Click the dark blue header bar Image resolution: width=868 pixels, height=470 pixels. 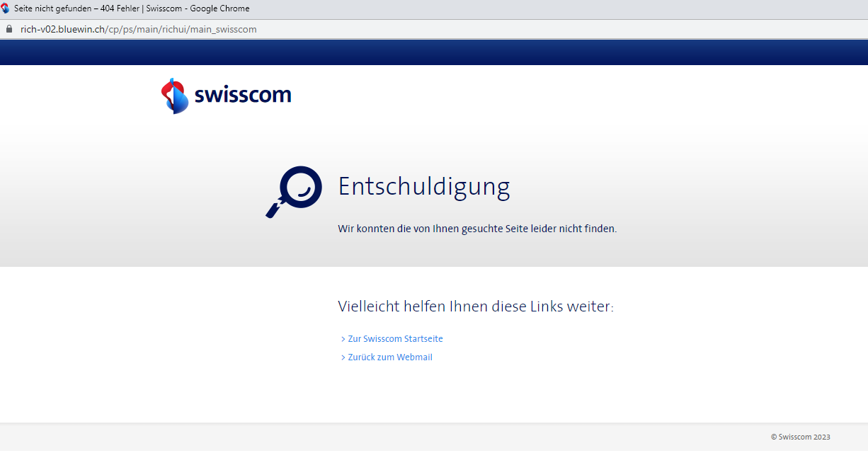click(434, 52)
